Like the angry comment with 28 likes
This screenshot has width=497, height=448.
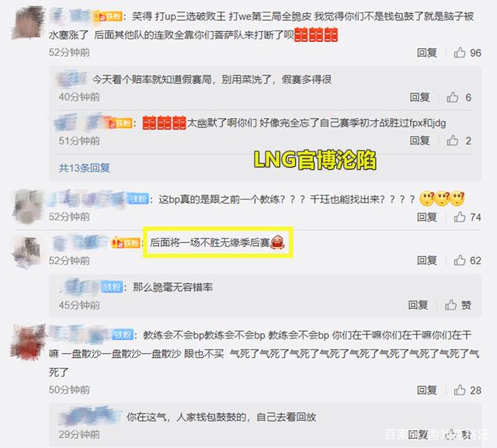point(460,390)
